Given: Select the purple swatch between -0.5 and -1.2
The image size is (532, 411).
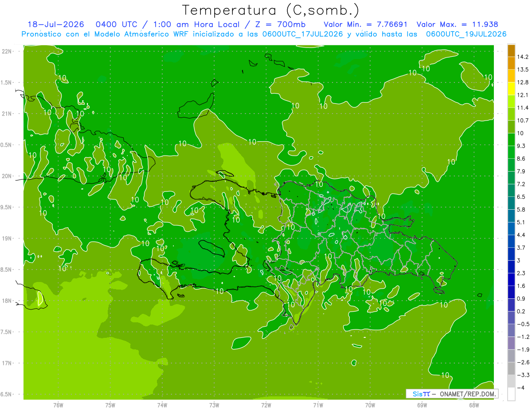Looking at the screenshot, I should pyautogui.click(x=511, y=331).
